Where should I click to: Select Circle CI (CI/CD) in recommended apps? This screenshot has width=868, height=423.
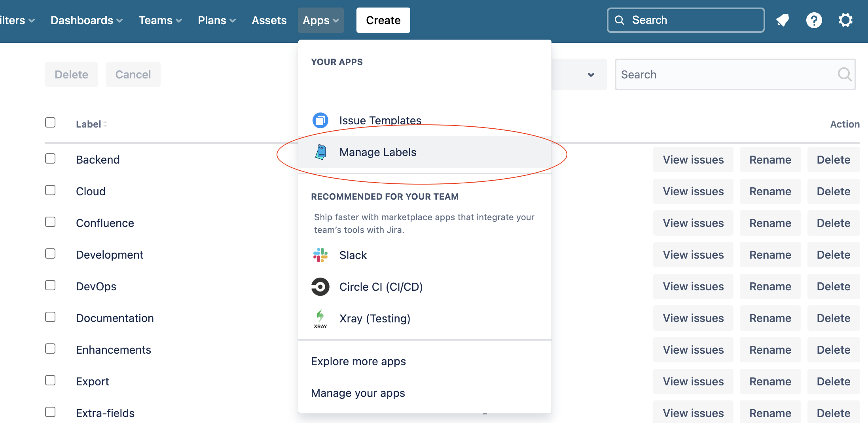[425, 287]
